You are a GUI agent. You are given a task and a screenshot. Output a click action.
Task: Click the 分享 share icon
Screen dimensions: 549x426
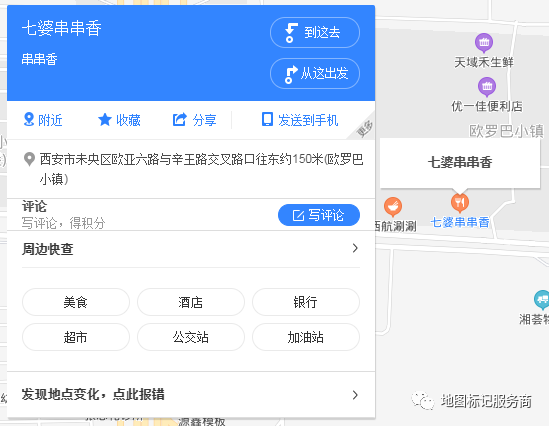pos(180,120)
